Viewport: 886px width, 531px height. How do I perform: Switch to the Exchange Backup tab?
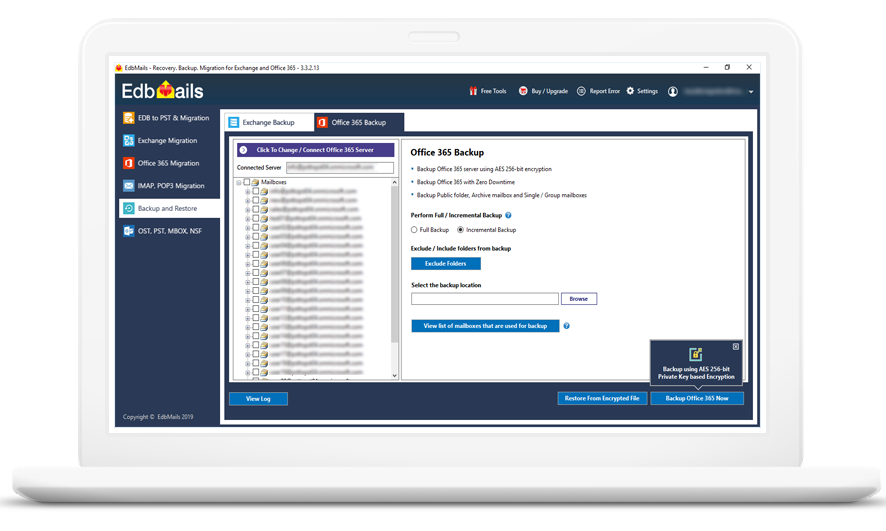click(x=270, y=122)
